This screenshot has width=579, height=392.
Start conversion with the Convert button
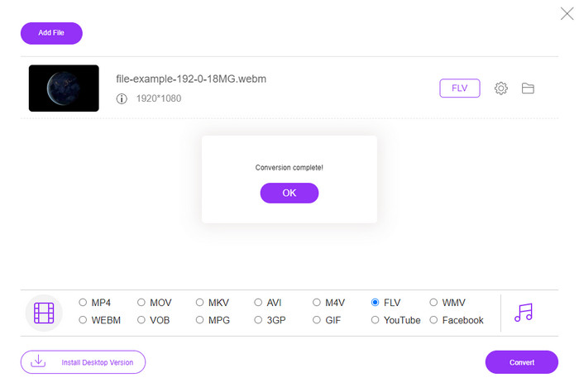(521, 362)
